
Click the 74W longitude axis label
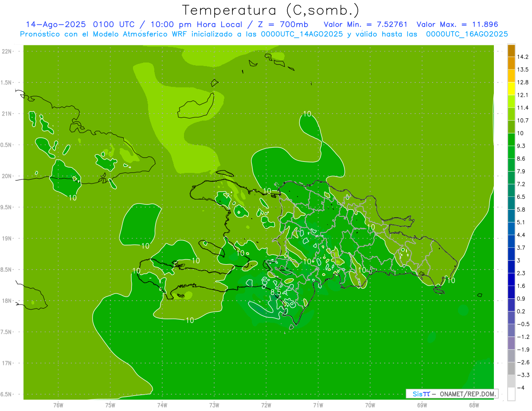click(162, 405)
